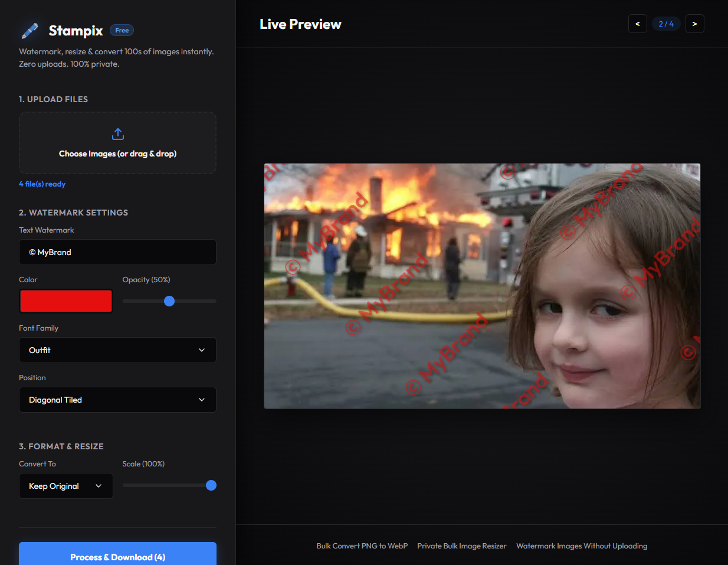This screenshot has width=728, height=565.
Task: Expand the Font Family chevron arrow
Action: 203,350
